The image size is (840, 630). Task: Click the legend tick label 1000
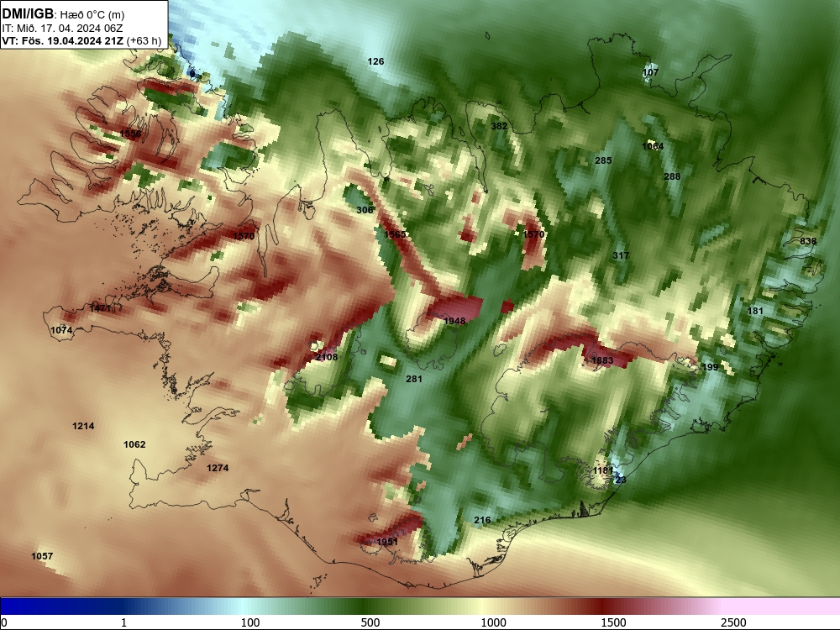(x=493, y=622)
